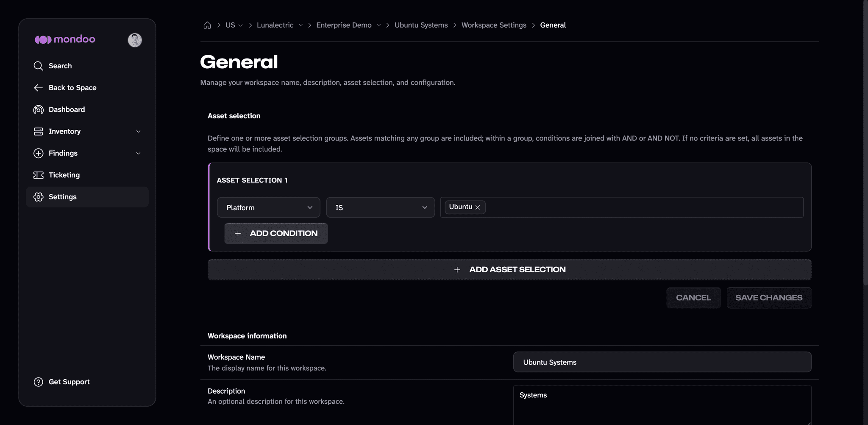Click the Asset selection section heading
Screen dimensions: 868x425
pos(234,116)
